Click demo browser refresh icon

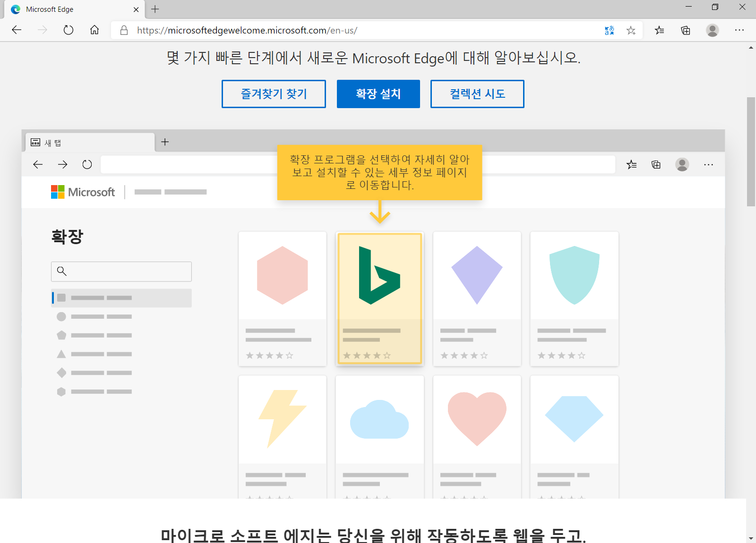(87, 164)
